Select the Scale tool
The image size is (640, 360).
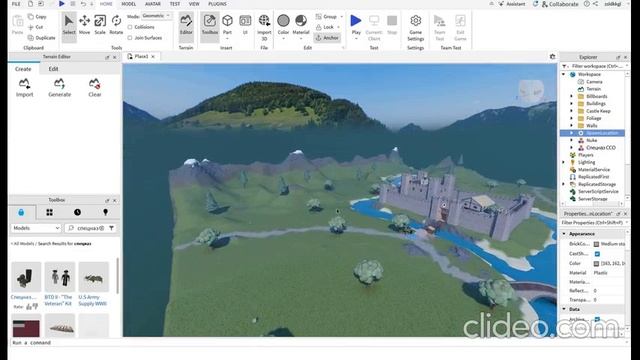coord(100,25)
